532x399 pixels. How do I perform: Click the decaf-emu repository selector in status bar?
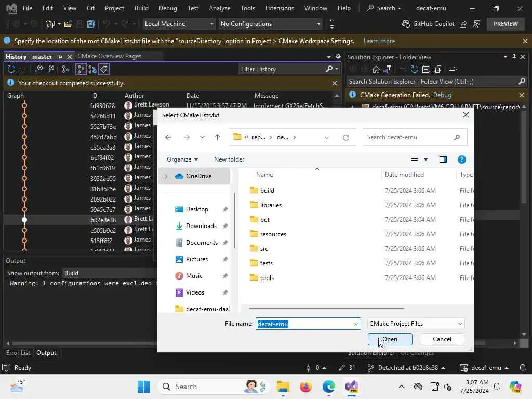point(485,368)
